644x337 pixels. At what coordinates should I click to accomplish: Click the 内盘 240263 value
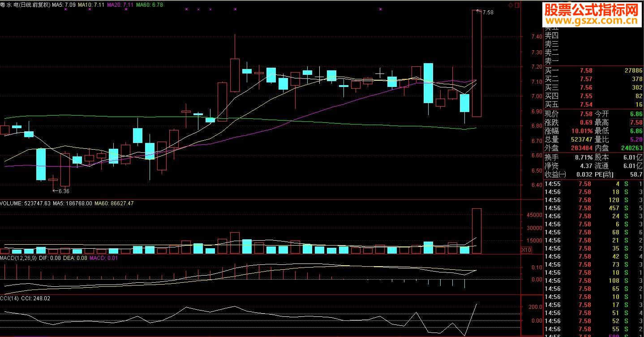633,148
